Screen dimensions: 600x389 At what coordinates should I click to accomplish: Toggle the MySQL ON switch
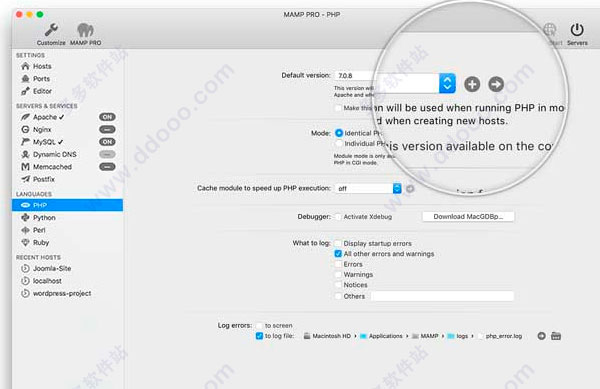pos(107,142)
